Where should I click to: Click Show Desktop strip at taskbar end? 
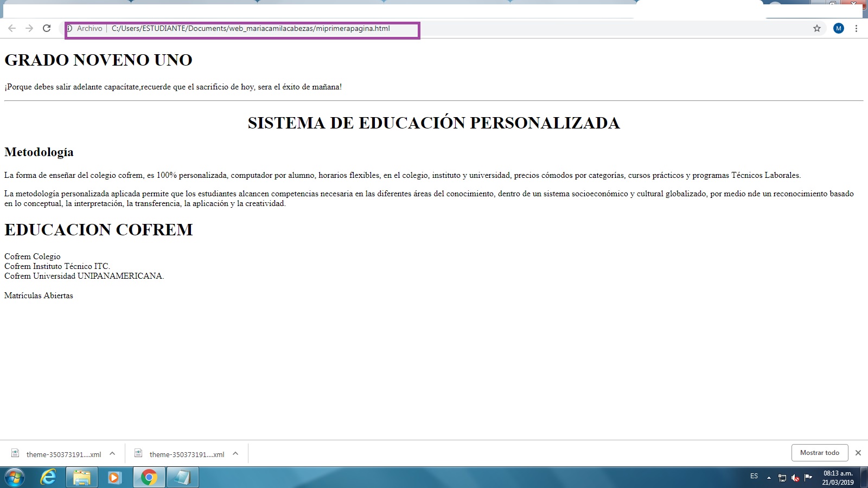point(864,478)
